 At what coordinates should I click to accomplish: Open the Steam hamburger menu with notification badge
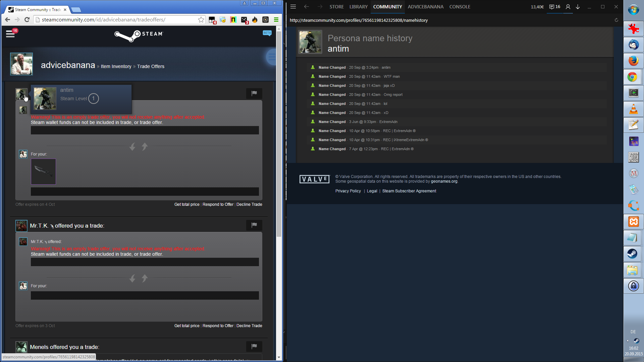(x=10, y=34)
